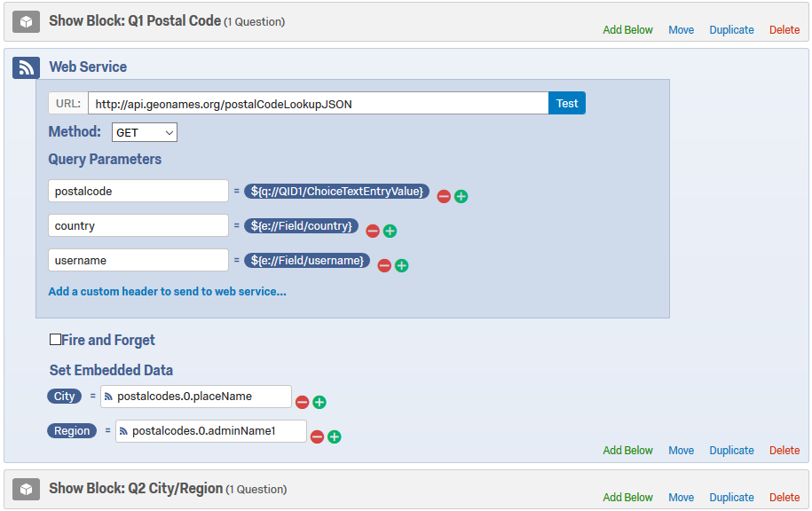Viewport: 812px width, 511px height.
Task: Click the postalcodes.0.adminName1 value field
Action: click(x=211, y=431)
